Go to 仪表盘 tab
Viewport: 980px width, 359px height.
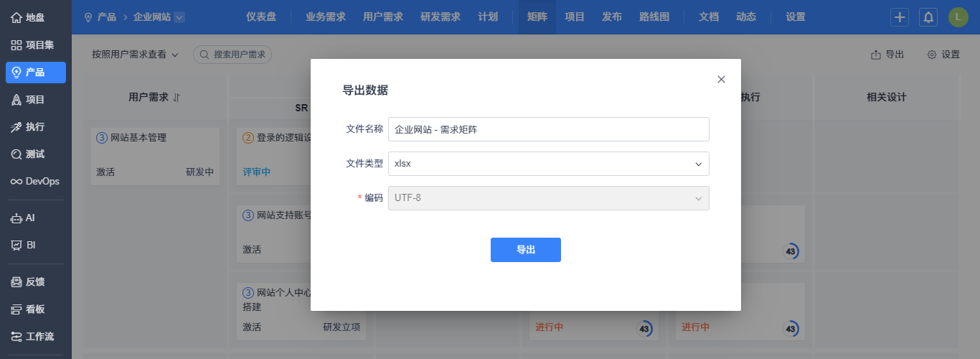point(261,17)
